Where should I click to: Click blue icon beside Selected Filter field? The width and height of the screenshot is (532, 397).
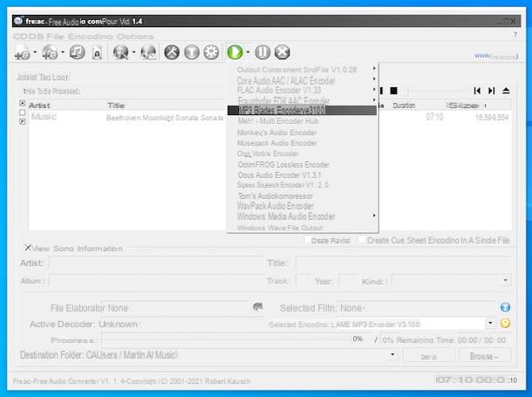coord(505,307)
